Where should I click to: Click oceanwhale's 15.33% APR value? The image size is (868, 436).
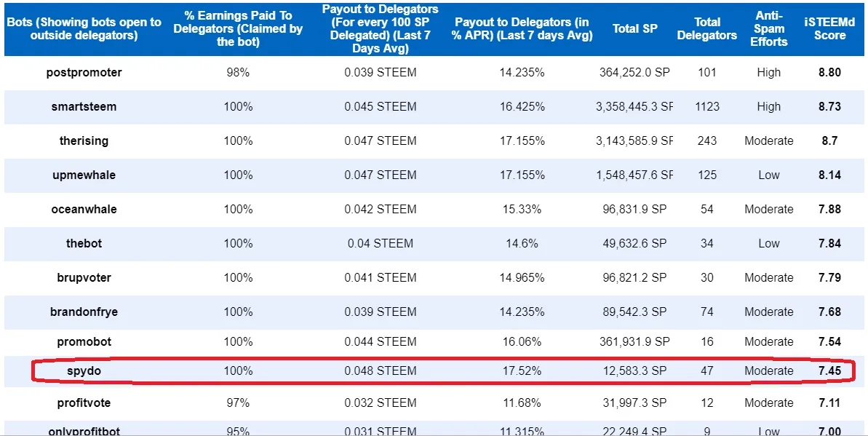[522, 210]
